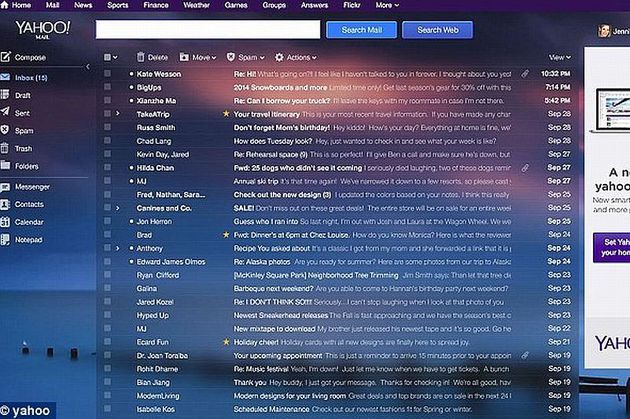630x419 pixels.
Task: Click the Draft folder icon
Action: (5, 94)
